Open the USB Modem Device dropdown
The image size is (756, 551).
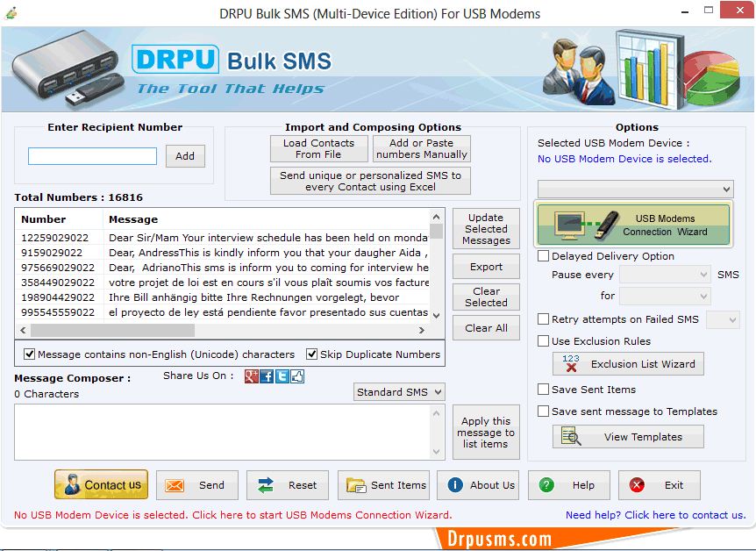pyautogui.click(x=636, y=190)
